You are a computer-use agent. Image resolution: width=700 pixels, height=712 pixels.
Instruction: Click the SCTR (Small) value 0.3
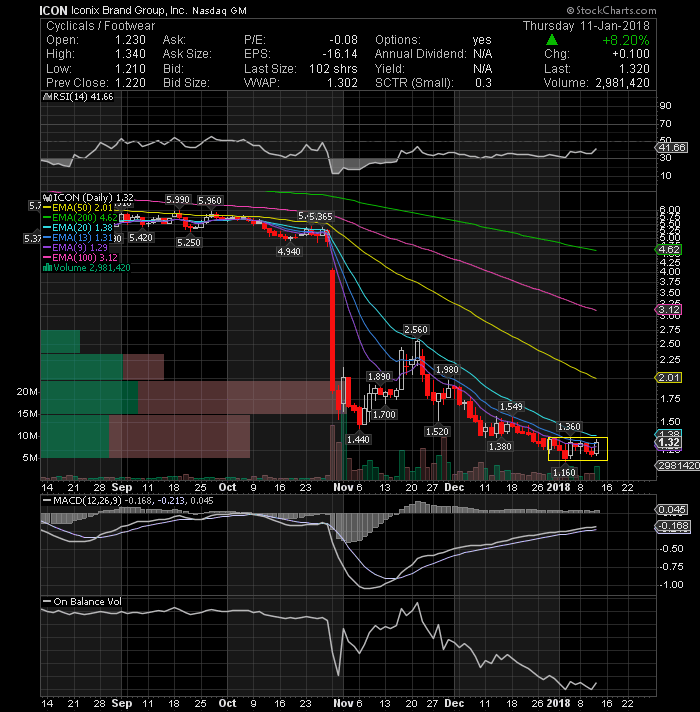coord(483,83)
